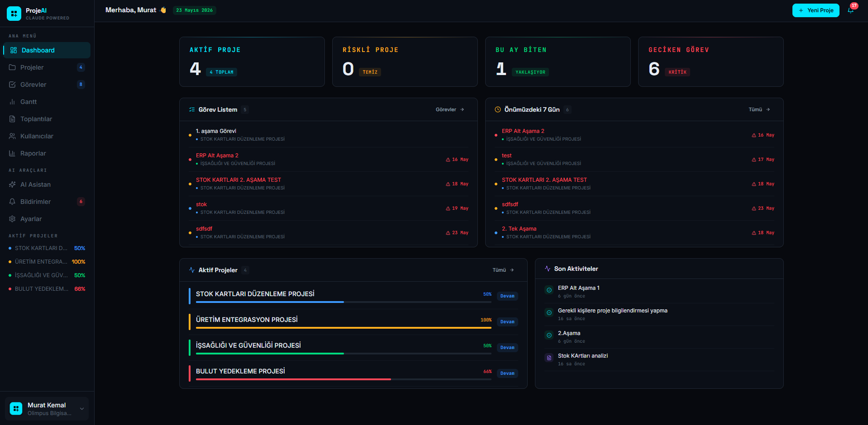This screenshot has height=425, width=868.
Task: Click the AI Asistan sparkle icon
Action: [12, 184]
